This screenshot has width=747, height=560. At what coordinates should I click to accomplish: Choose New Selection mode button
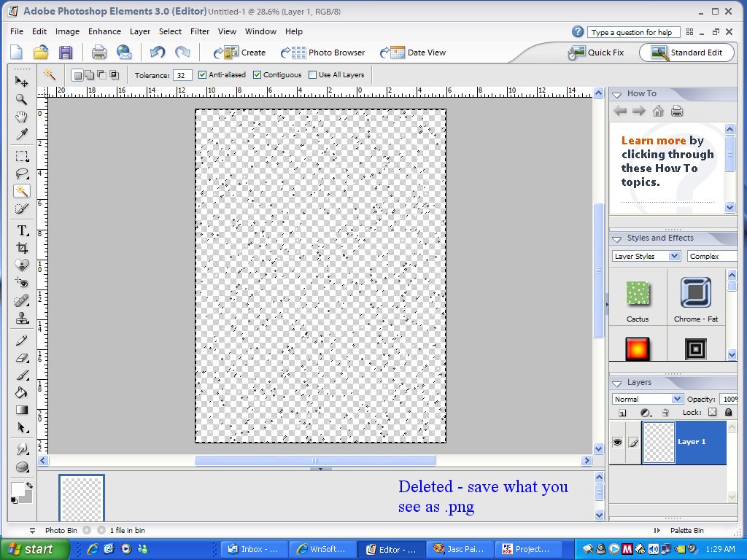tap(77, 75)
